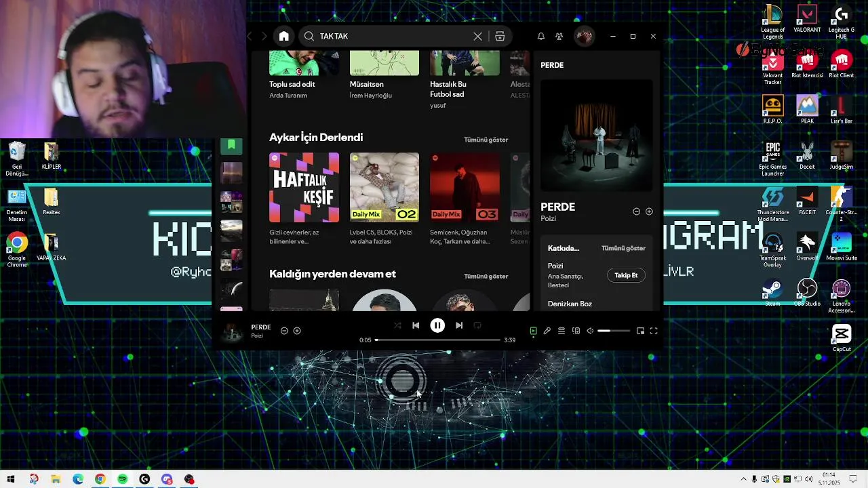Open the OBS Studio desktop icon
Image resolution: width=868 pixels, height=488 pixels.
[807, 292]
